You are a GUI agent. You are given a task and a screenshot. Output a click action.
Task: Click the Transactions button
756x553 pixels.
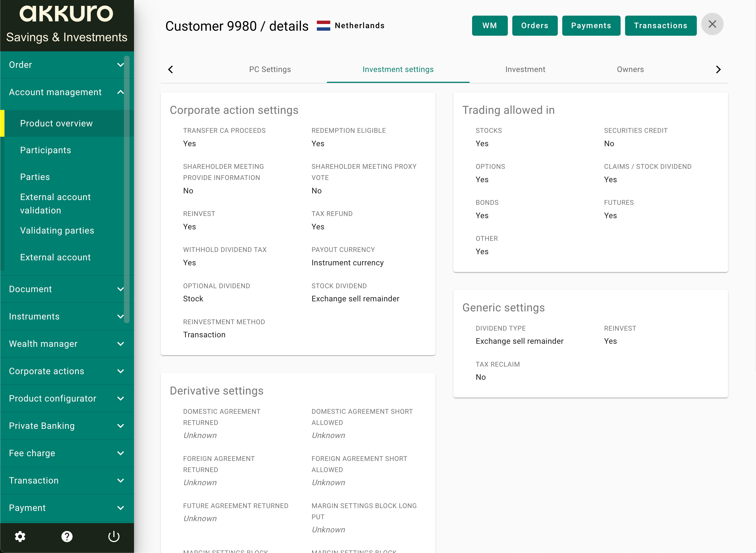click(661, 25)
